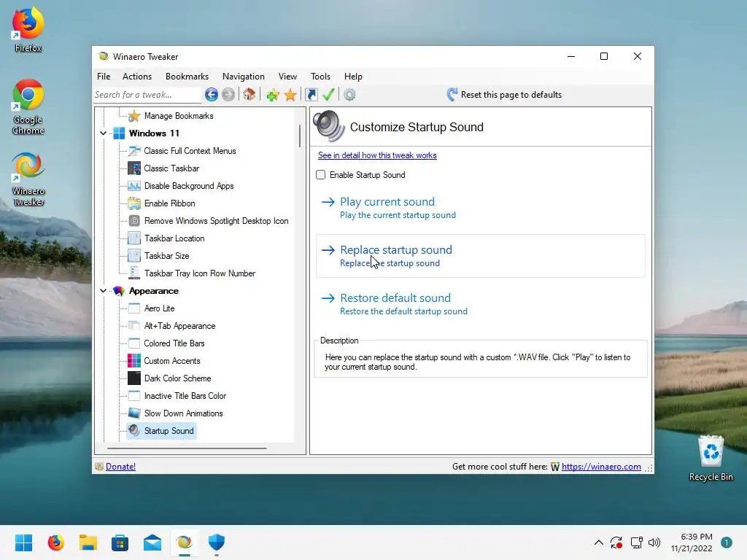Open Microsoft Store from the taskbar
Image resolution: width=747 pixels, height=560 pixels.
pyautogui.click(x=120, y=542)
